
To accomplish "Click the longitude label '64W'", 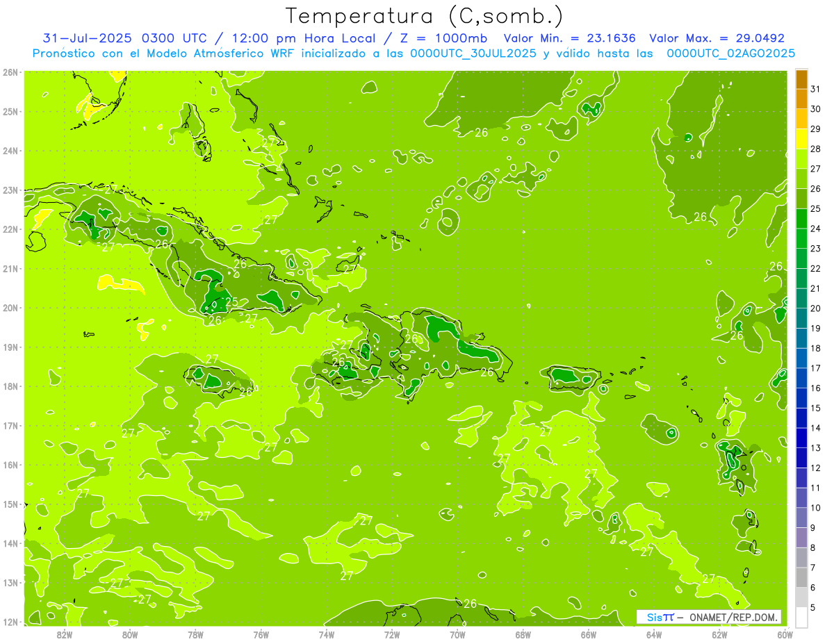I will coord(654,634).
